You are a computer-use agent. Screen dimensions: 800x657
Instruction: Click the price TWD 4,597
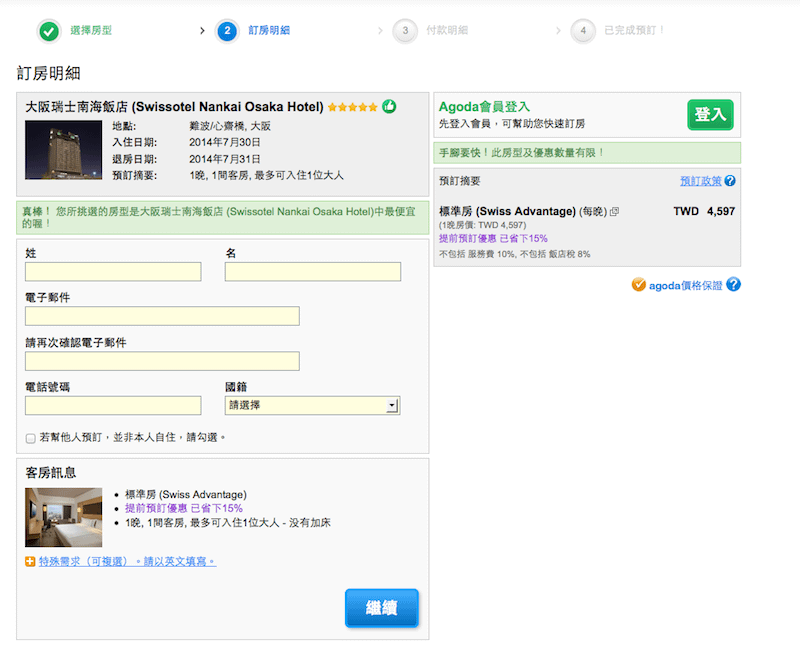click(x=704, y=211)
